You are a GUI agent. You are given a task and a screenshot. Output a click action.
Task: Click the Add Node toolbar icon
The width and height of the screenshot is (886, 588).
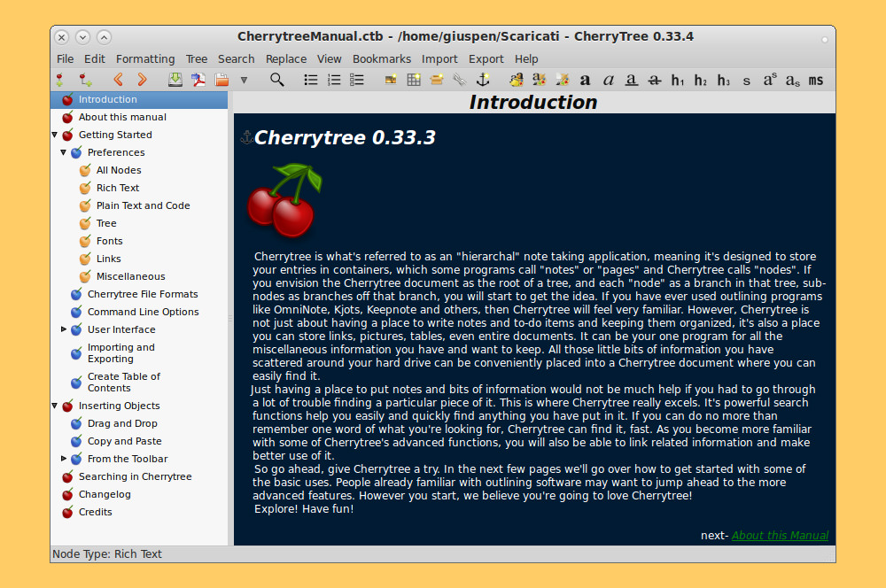click(x=60, y=80)
